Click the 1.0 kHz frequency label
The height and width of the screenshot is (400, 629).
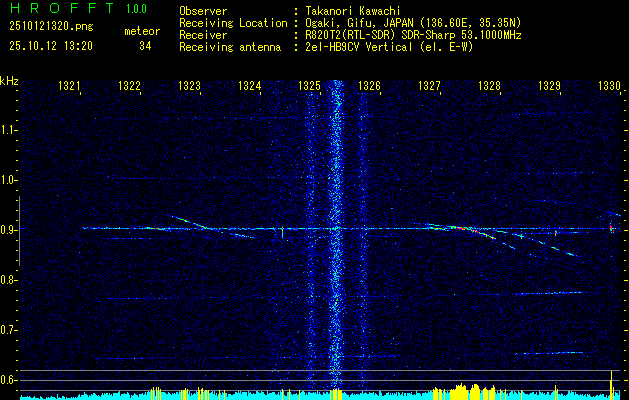click(8, 180)
